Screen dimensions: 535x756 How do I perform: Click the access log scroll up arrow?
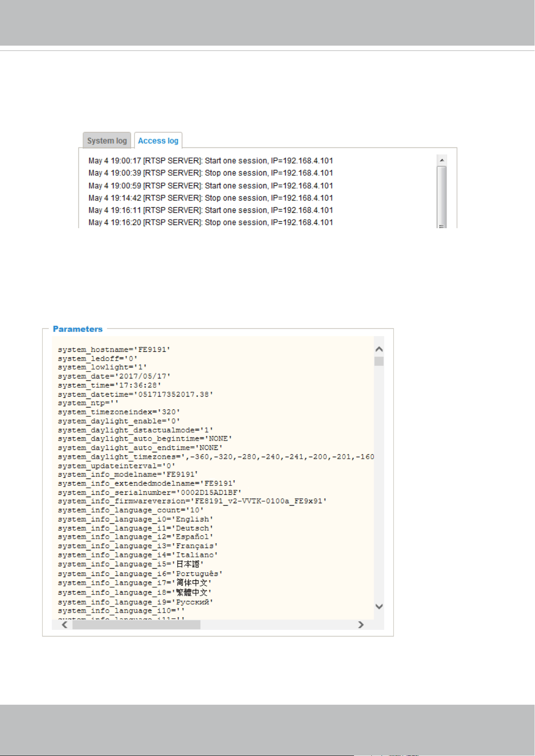tap(442, 160)
